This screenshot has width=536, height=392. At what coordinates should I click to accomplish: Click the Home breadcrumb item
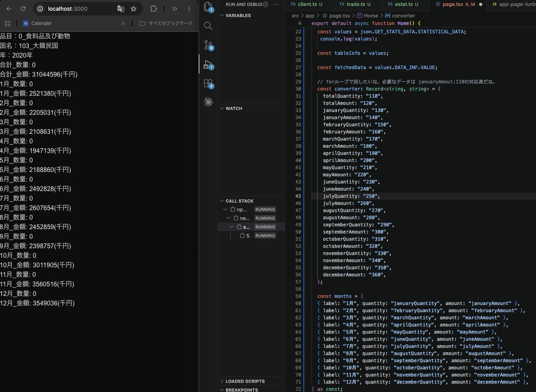pos(367,16)
